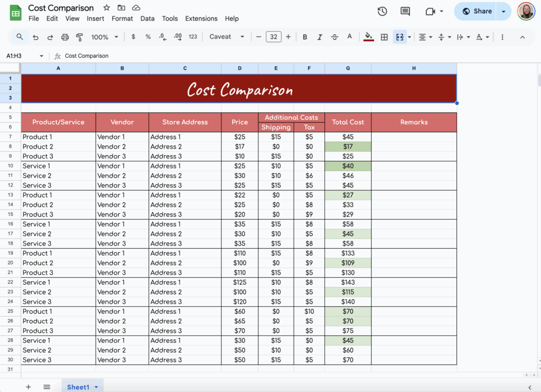541x392 pixels.
Task: Open the Extensions menu
Action: click(x=201, y=18)
